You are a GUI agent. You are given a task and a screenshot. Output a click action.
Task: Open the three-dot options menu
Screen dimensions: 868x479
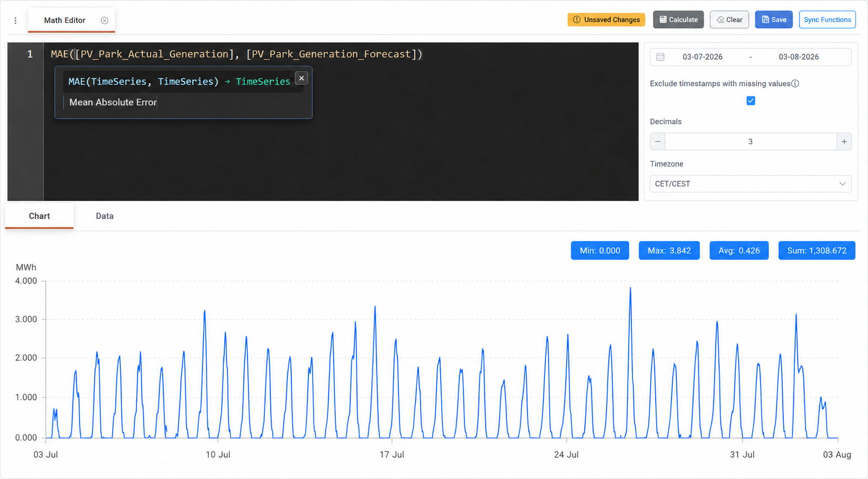(x=15, y=21)
